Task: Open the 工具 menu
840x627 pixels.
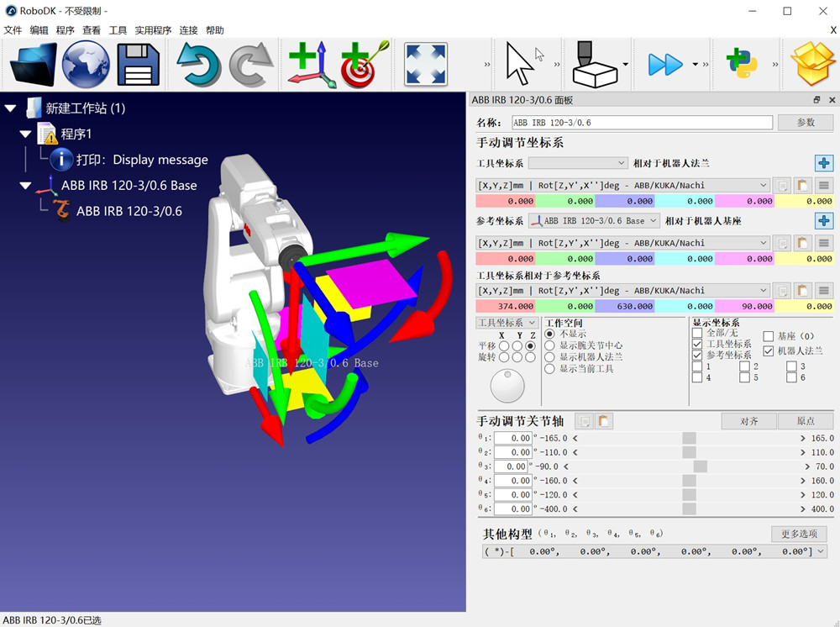Action: pyautogui.click(x=118, y=30)
